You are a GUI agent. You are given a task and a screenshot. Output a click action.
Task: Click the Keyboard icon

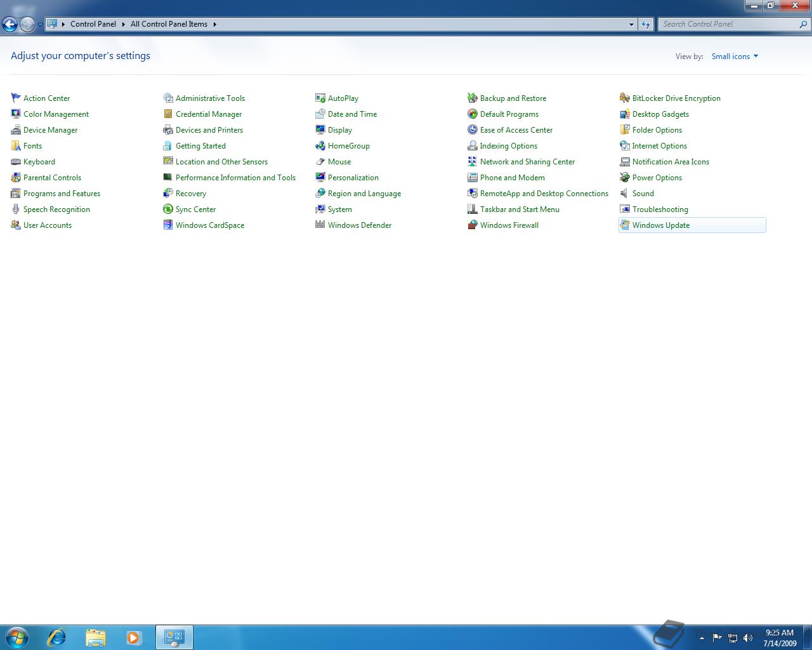(16, 161)
